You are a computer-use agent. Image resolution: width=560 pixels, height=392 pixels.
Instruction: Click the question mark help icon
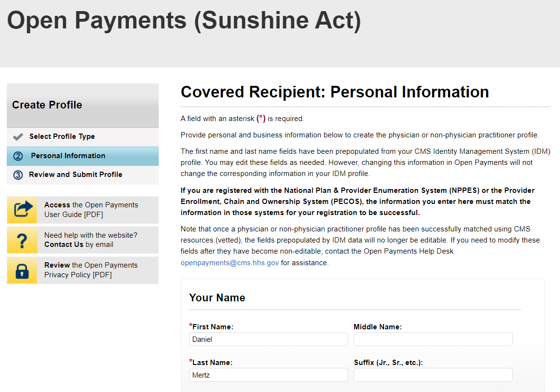point(22,240)
